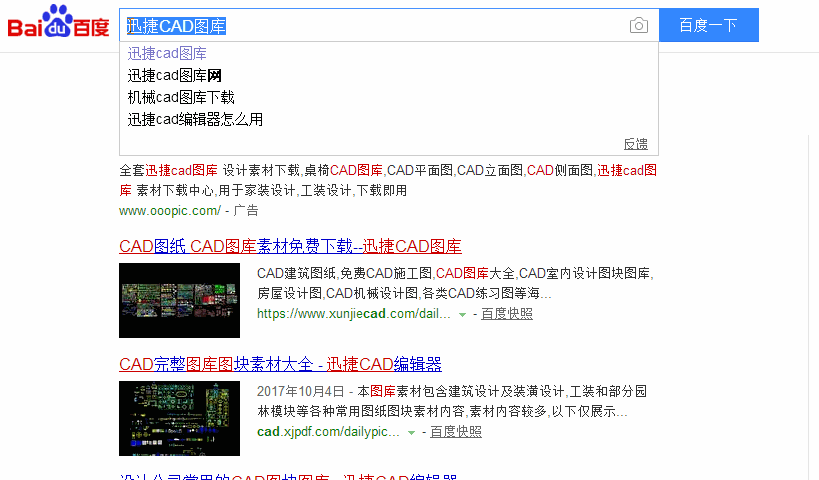Select suggestion 迅捷cad图库
This screenshot has height=480, width=819.
coord(167,53)
